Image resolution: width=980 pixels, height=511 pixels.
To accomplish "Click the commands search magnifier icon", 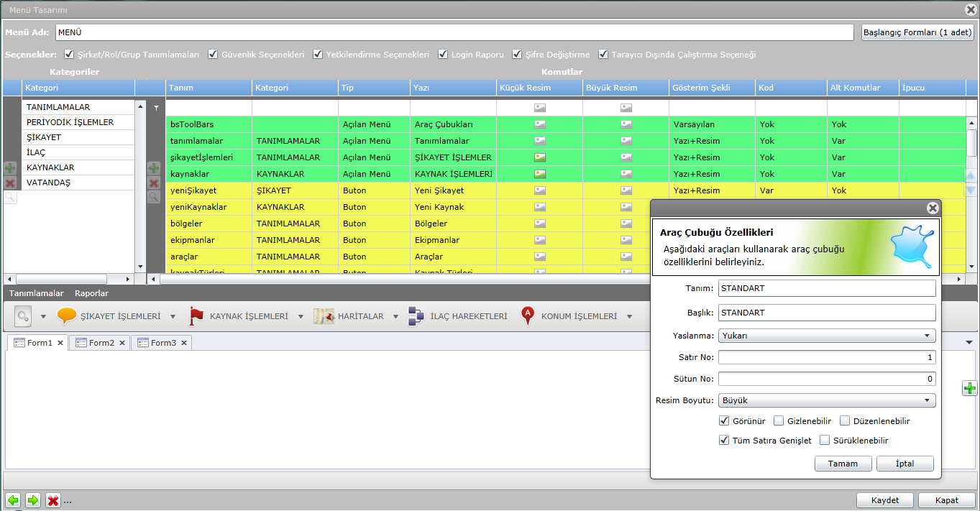I will [x=154, y=197].
